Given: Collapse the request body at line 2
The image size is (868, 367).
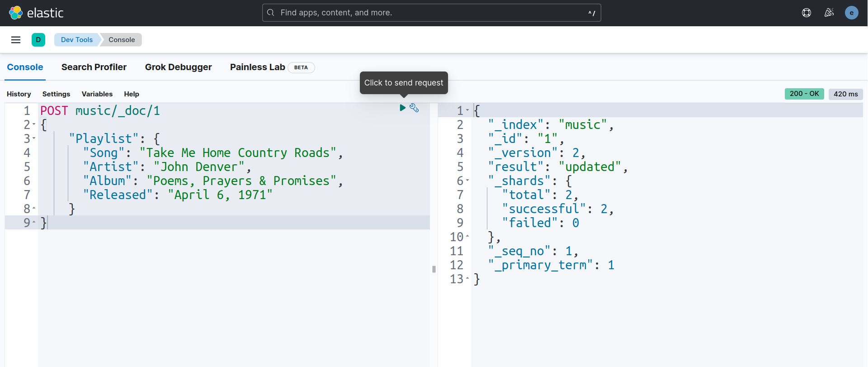Looking at the screenshot, I should (x=34, y=124).
